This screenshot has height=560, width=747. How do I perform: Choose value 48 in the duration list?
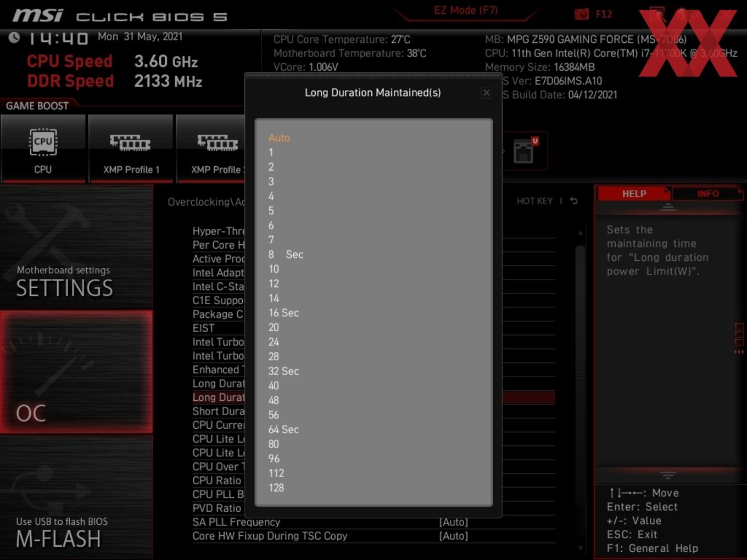[x=274, y=400]
